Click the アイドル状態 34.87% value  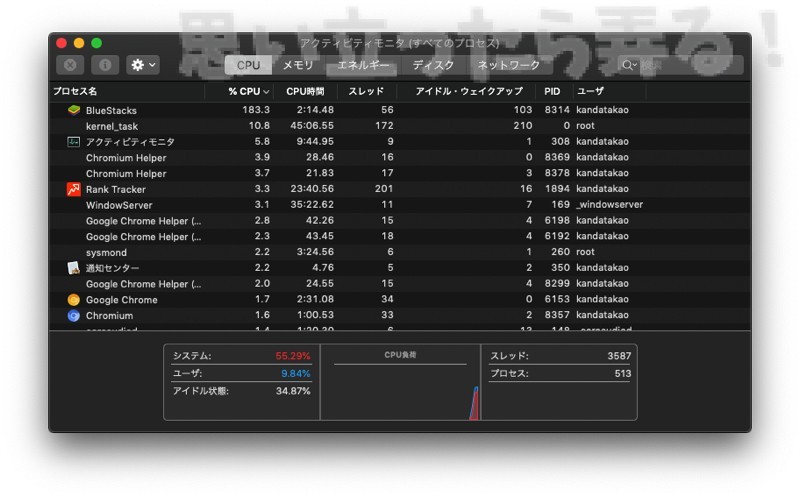(x=293, y=391)
